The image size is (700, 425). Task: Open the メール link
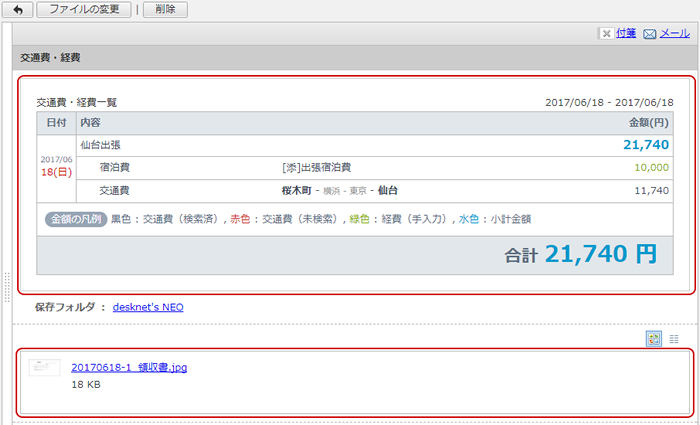(x=674, y=33)
